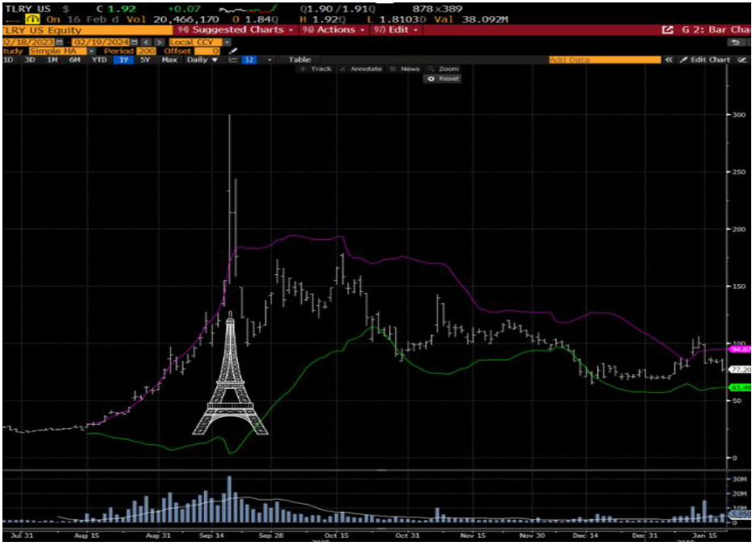This screenshot has width=756, height=546.
Task: Click the next date range arrow
Action: (x=159, y=42)
